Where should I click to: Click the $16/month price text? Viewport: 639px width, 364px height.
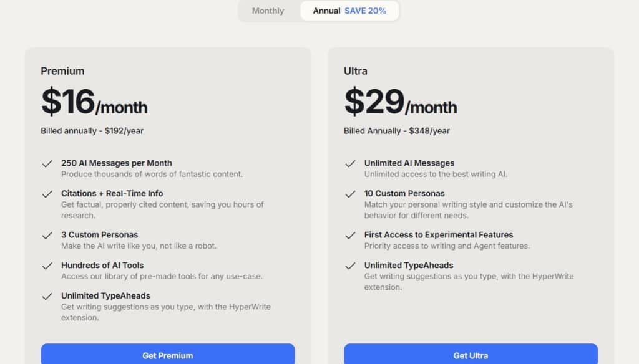pyautogui.click(x=94, y=102)
